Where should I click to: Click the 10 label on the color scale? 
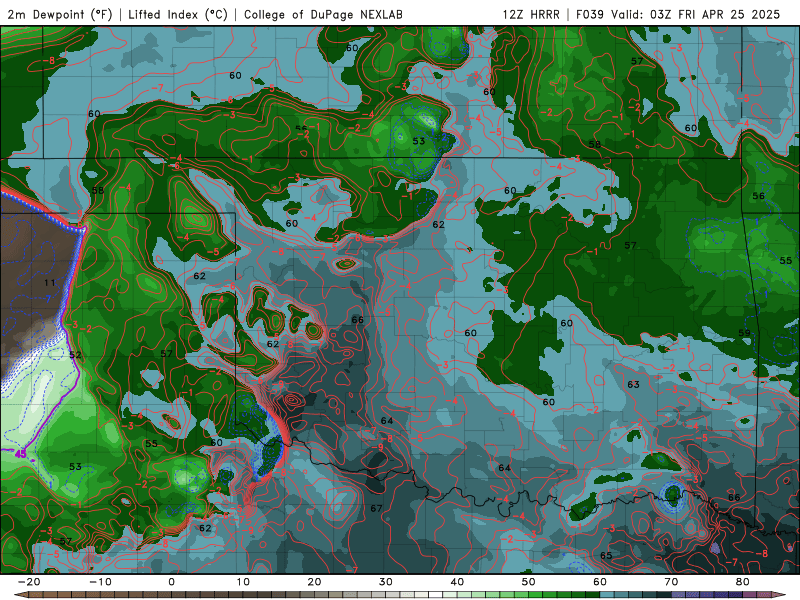click(243, 582)
